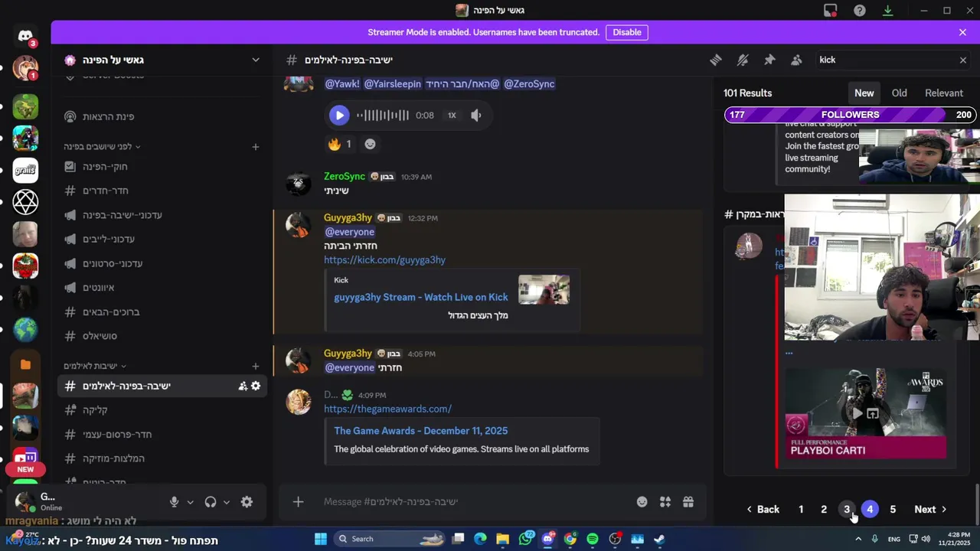Go to search results page 5
The image size is (980, 551).
pos(893,509)
